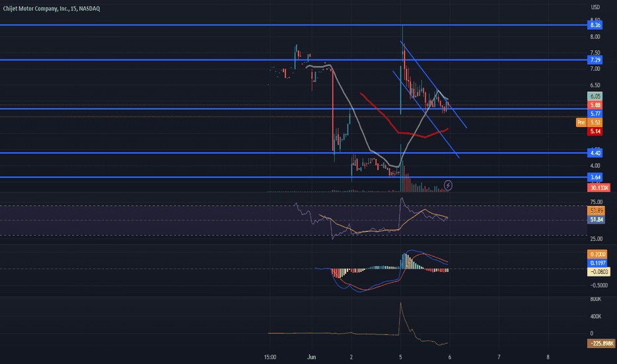Click the day 5 label on time axis
This screenshot has width=617, height=364.
click(x=400, y=357)
